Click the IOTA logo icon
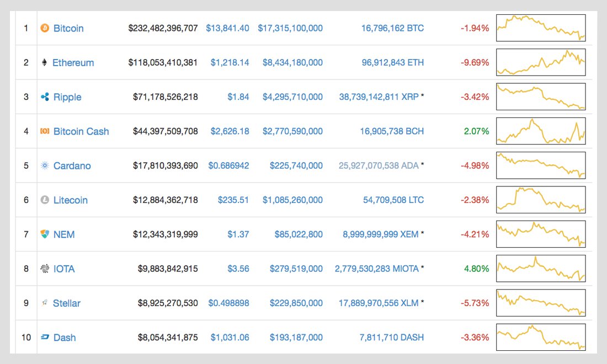This screenshot has width=607, height=364. (45, 269)
